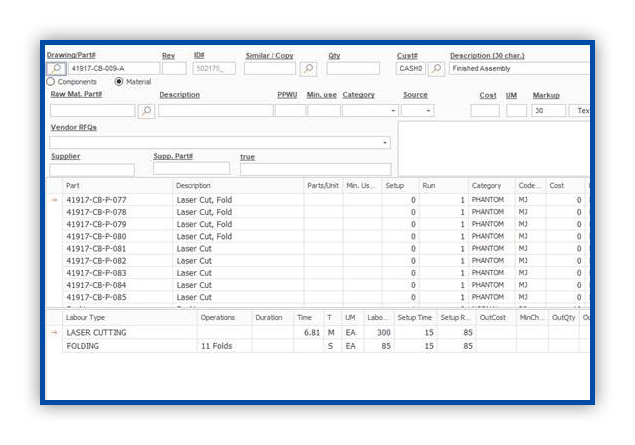Select part row 41917-CB-P-082
This screenshot has height=445, width=635.
tap(318, 261)
